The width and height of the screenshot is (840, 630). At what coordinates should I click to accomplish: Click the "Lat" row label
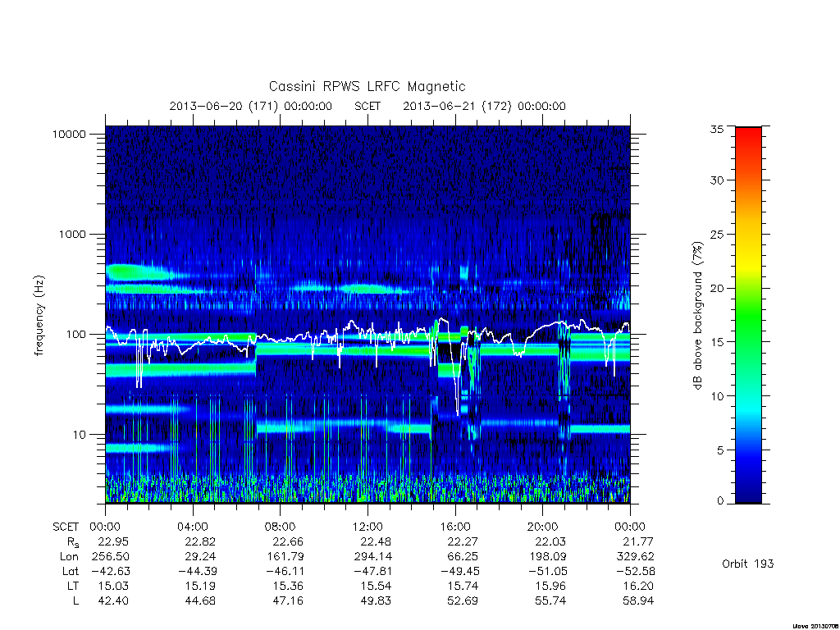71,572
